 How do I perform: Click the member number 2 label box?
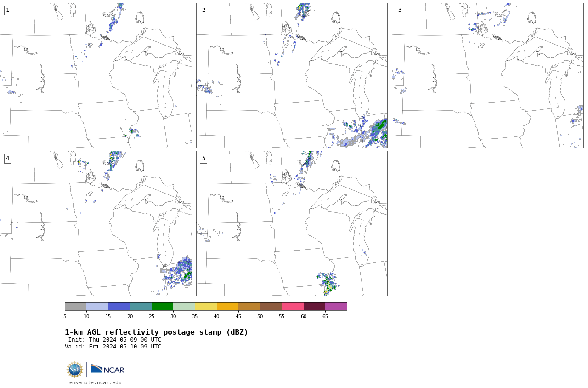204,10
